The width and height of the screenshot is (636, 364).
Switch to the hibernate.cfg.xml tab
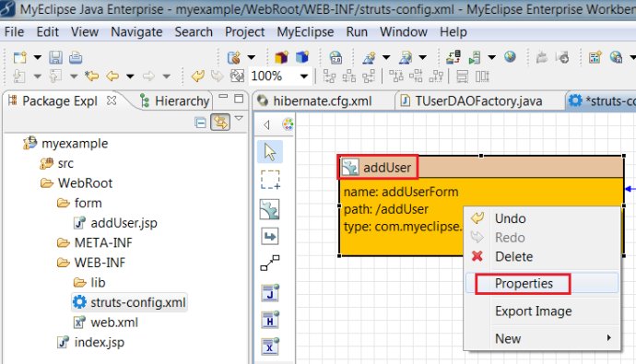click(x=322, y=101)
